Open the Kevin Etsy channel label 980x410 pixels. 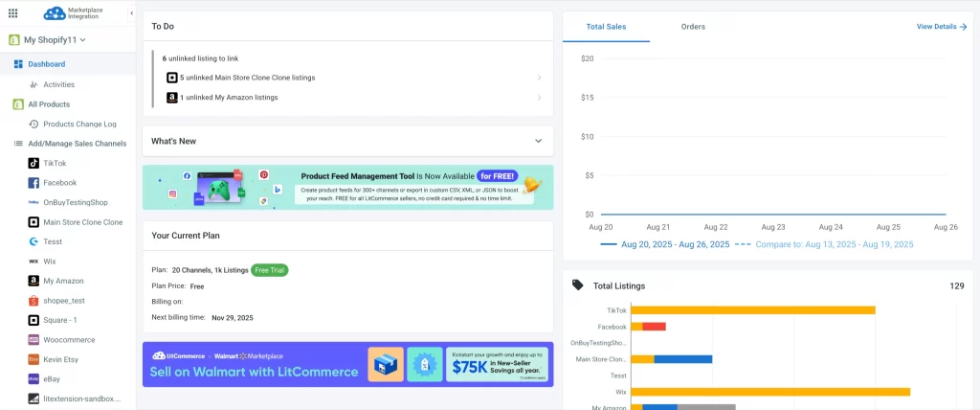pos(60,359)
